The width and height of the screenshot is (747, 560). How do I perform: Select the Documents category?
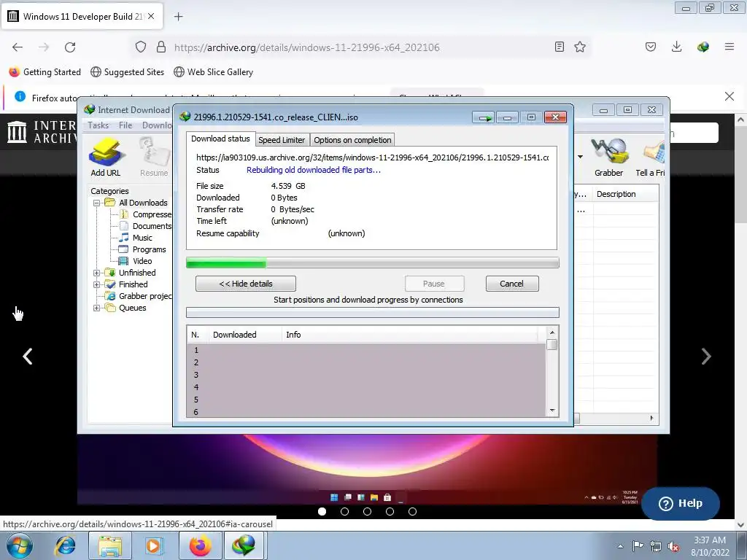[x=145, y=226]
